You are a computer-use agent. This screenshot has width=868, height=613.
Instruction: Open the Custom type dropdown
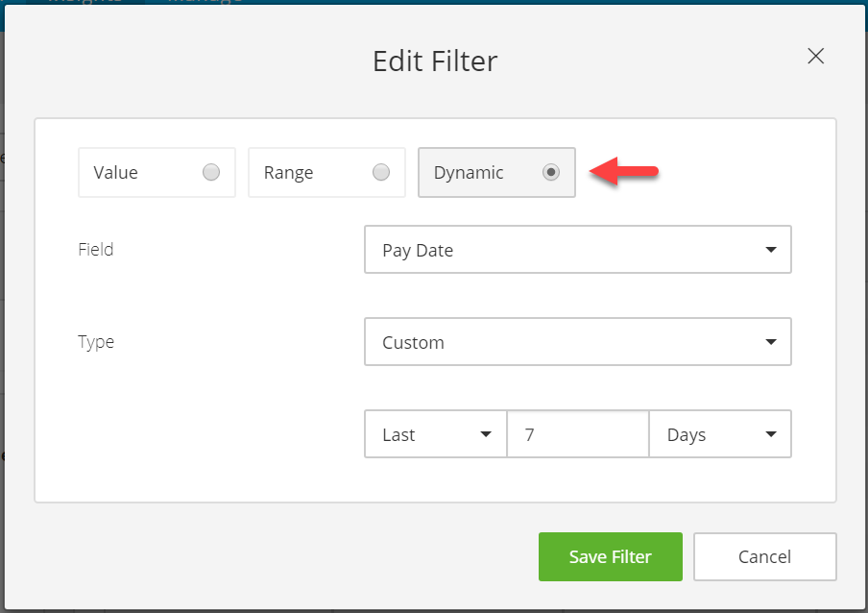[578, 342]
